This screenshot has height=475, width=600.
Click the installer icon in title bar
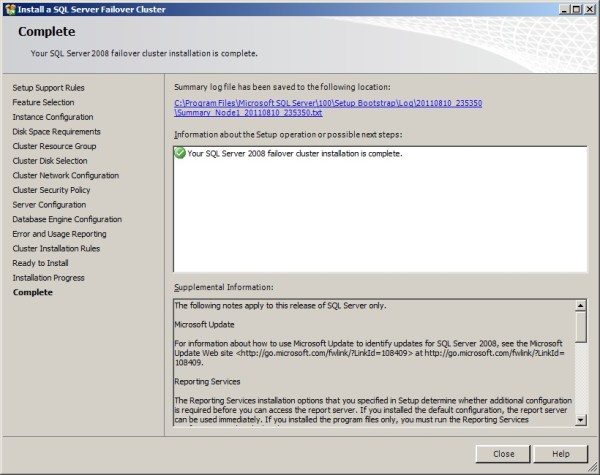[x=9, y=9]
